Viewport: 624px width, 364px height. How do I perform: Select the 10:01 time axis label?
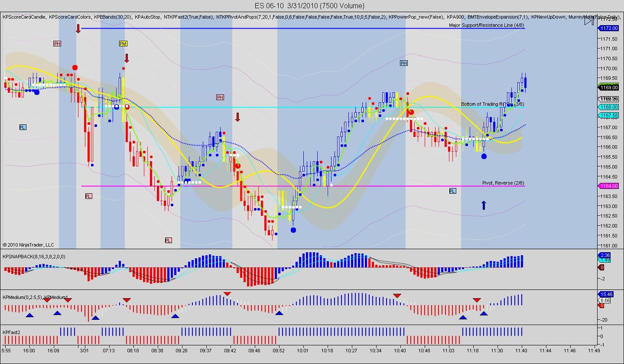coord(303,351)
